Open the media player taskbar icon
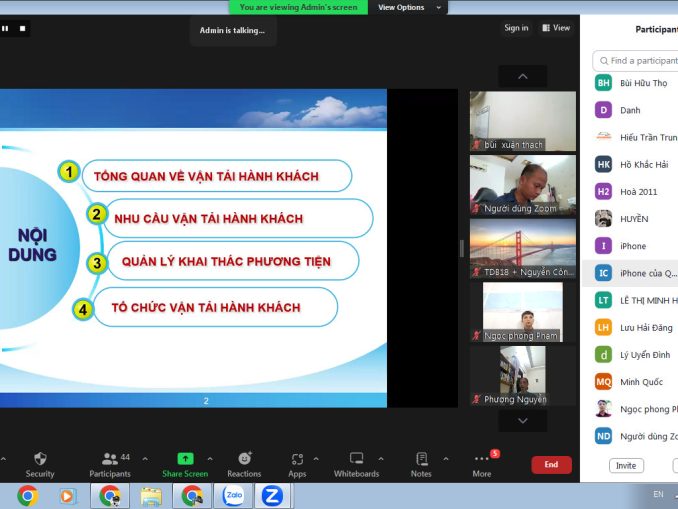The image size is (678, 509). [67, 496]
